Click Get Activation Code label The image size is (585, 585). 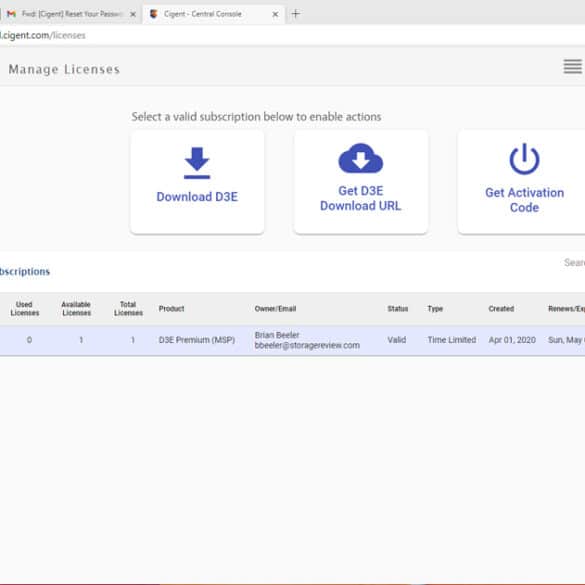pyautogui.click(x=524, y=200)
